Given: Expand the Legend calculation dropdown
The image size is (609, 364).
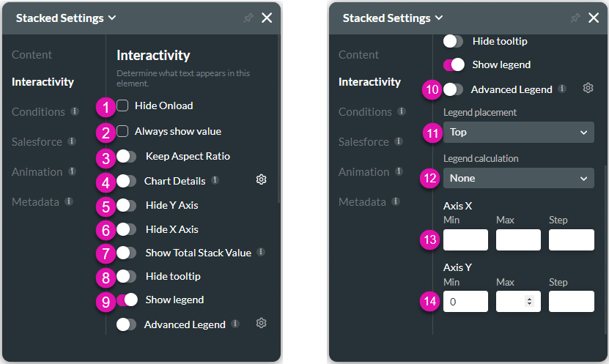Looking at the screenshot, I should tap(518, 178).
